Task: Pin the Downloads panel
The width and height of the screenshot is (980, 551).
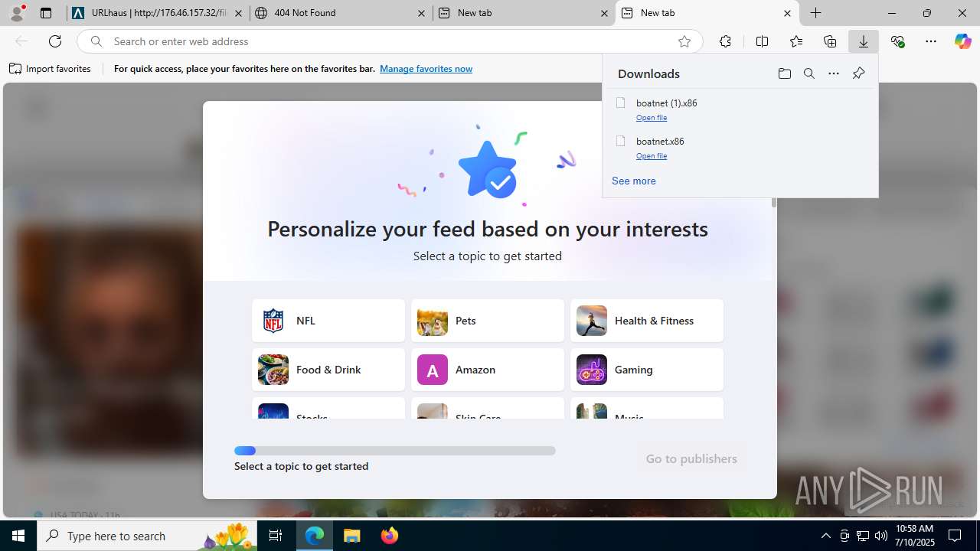Action: click(x=858, y=73)
